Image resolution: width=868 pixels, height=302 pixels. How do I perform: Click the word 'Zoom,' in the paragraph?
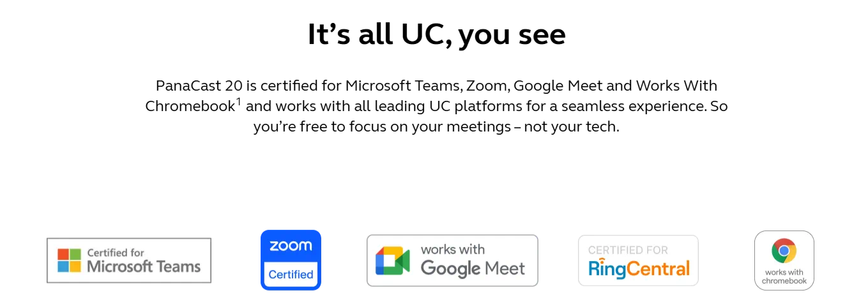tap(488, 86)
